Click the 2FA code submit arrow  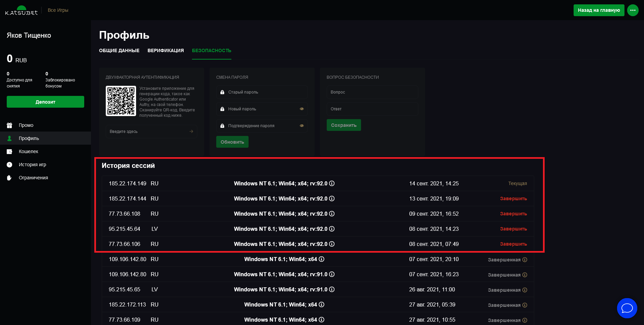click(191, 132)
